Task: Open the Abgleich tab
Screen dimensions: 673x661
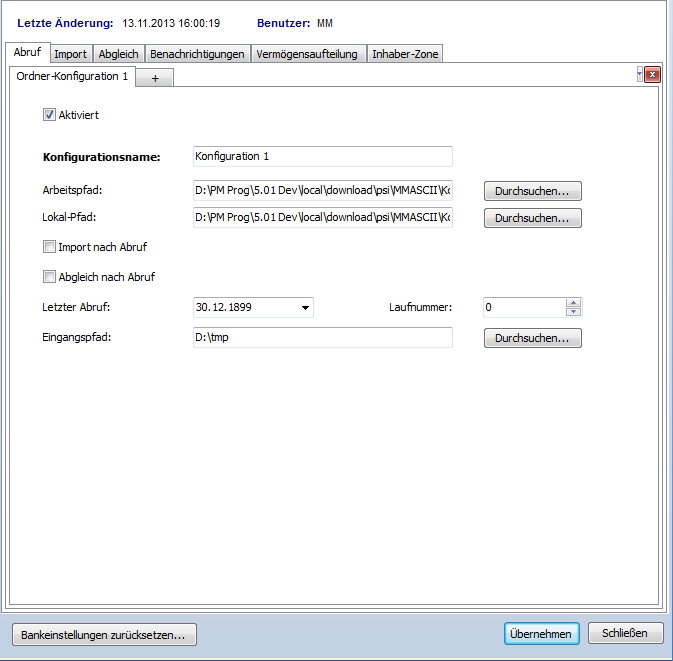Action: click(x=118, y=54)
